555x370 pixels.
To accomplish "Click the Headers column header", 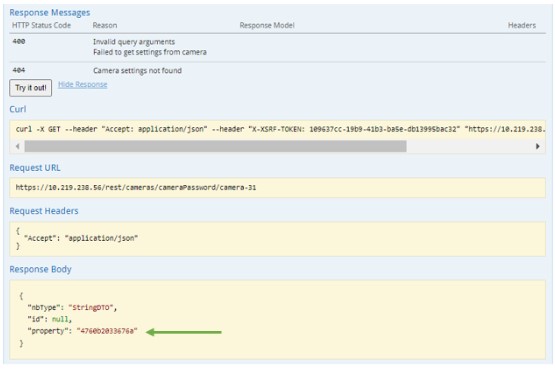I will 522,25.
